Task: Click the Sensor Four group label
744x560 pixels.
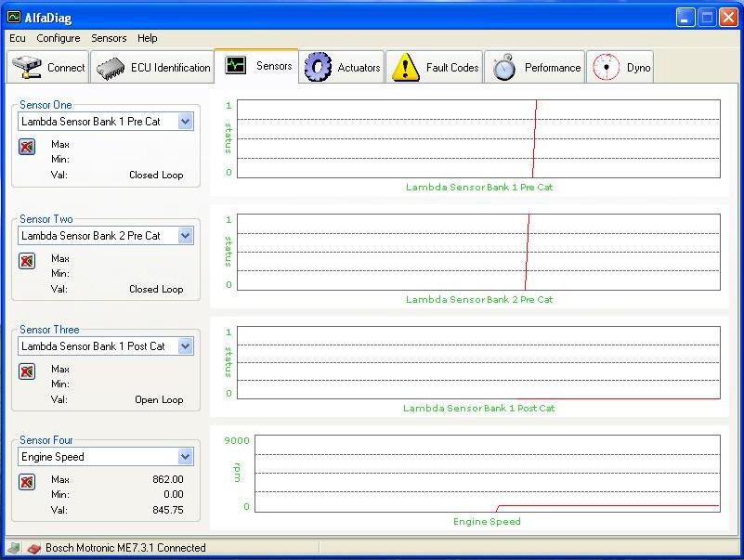Action: point(46,440)
